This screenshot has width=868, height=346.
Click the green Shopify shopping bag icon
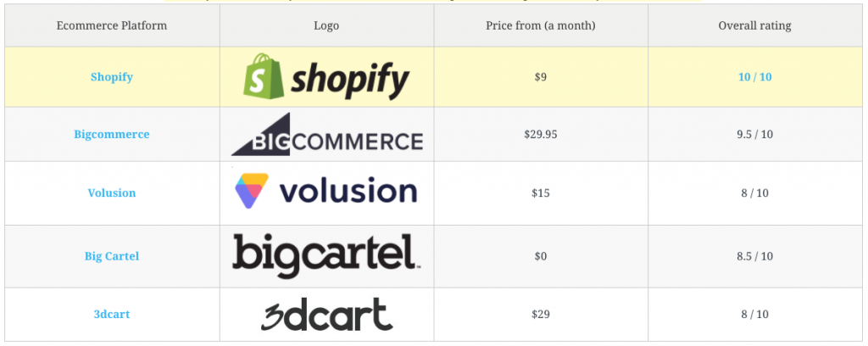click(263, 76)
